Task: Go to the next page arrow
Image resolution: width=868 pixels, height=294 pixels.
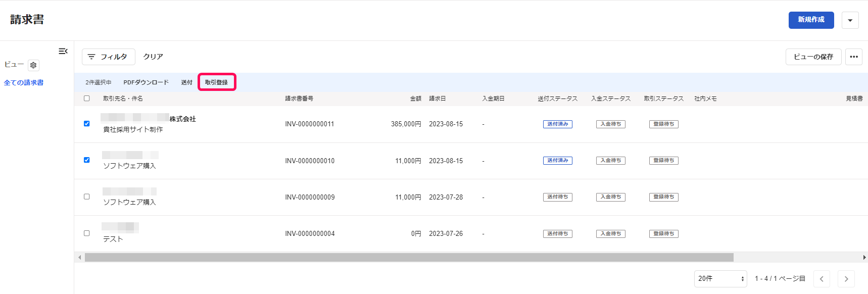Action: coord(846,279)
